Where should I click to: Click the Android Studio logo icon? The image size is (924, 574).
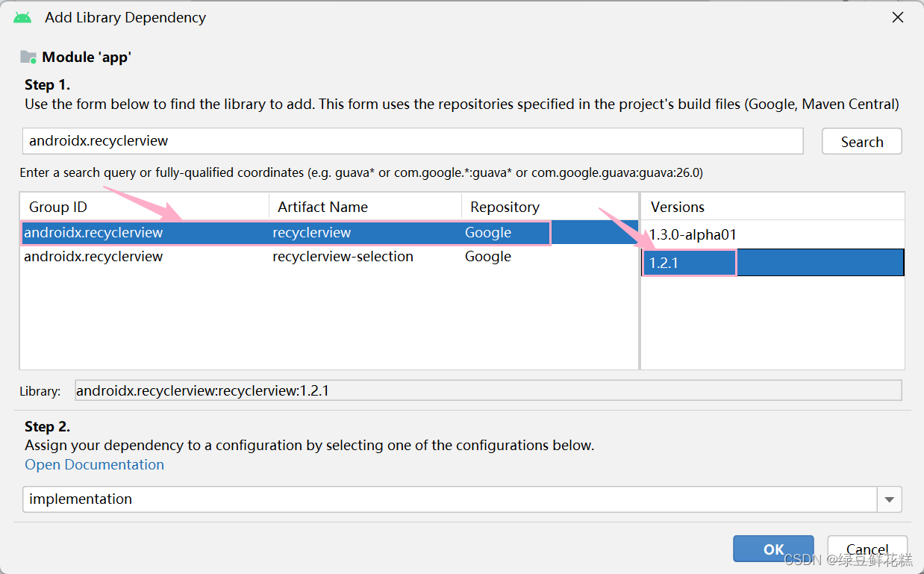tap(22, 17)
